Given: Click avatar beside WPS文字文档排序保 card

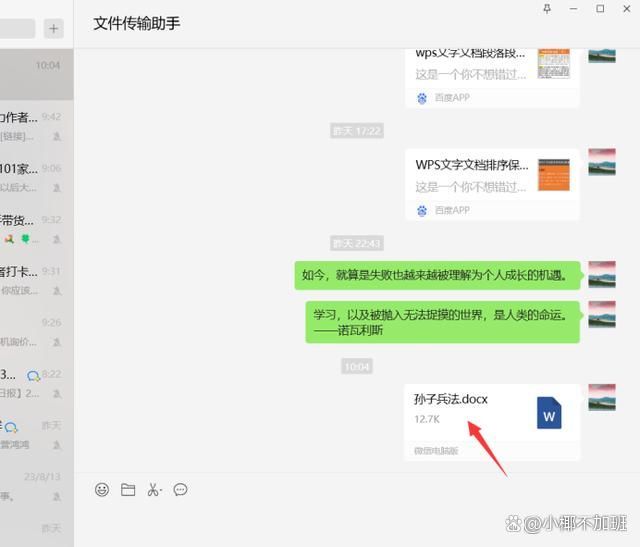Looking at the screenshot, I should pyautogui.click(x=602, y=162).
